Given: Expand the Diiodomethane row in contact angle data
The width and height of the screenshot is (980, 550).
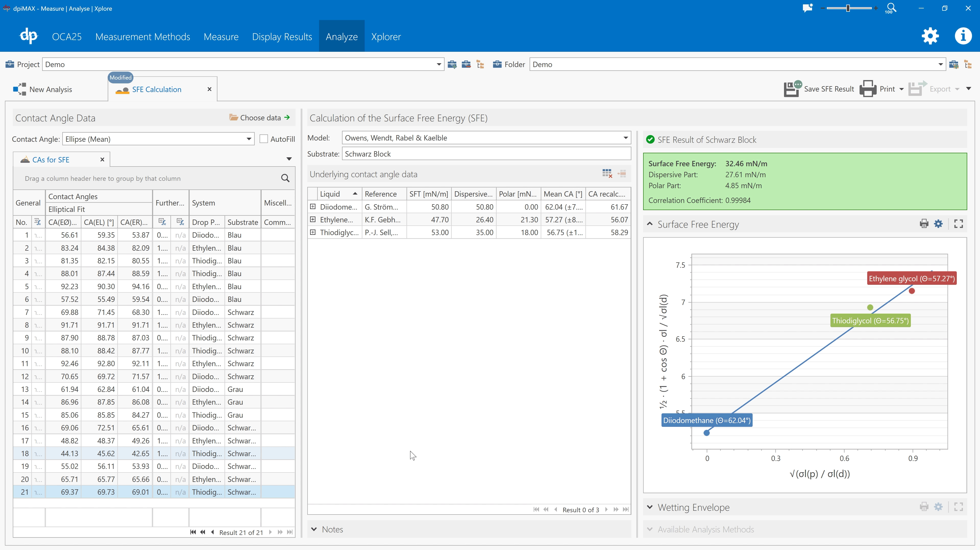Looking at the screenshot, I should [313, 206].
